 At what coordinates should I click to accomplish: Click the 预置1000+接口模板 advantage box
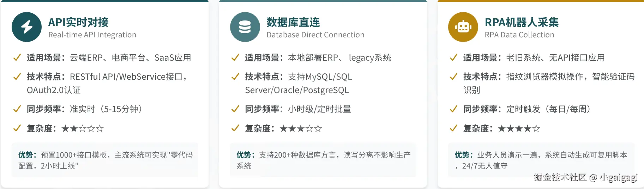coord(105,160)
